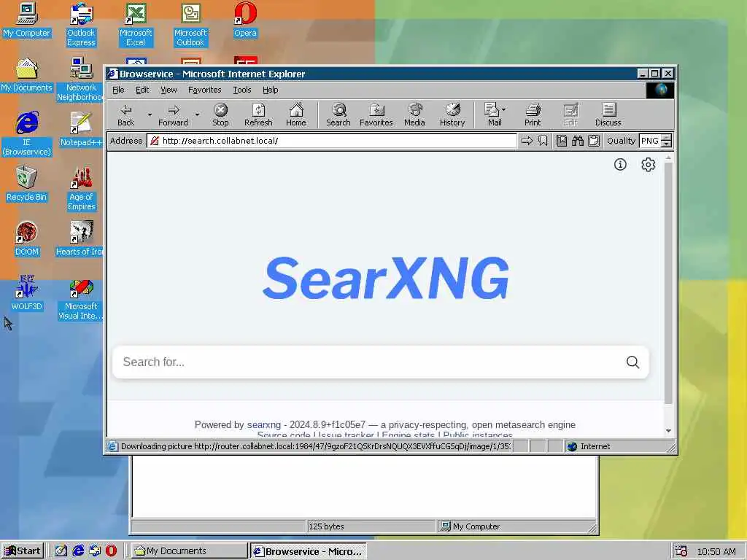Open the Search toolbar panel
Screen dimensions: 747x560
pyautogui.click(x=338, y=114)
